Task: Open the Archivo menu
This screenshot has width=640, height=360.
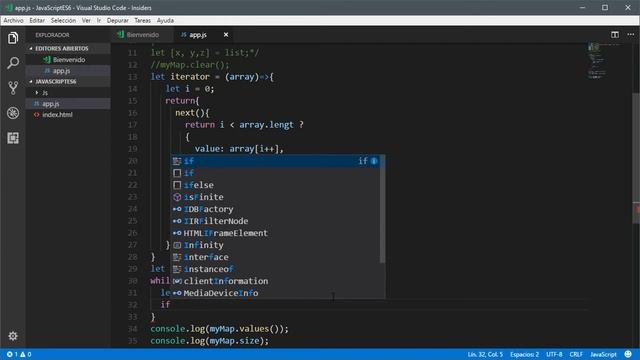Action: [x=13, y=20]
